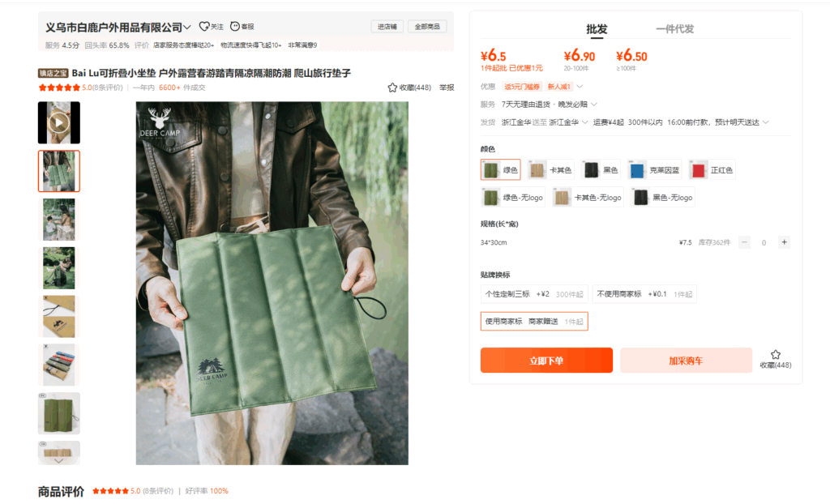Click the star favorite icon above product image
Viewport: 830px width, 504px height.
[x=392, y=88]
